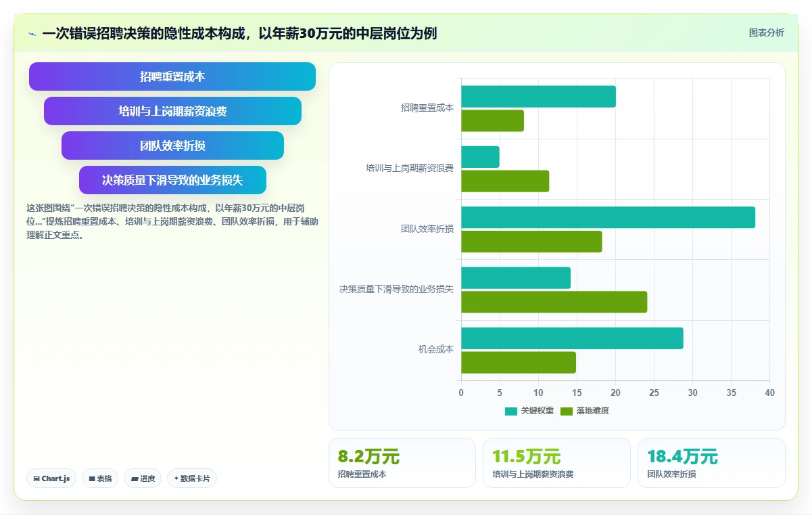The image size is (812, 515).
Task: Click the 培训与上岗期薪资浪费 y-axis label
Action: pyautogui.click(x=409, y=169)
